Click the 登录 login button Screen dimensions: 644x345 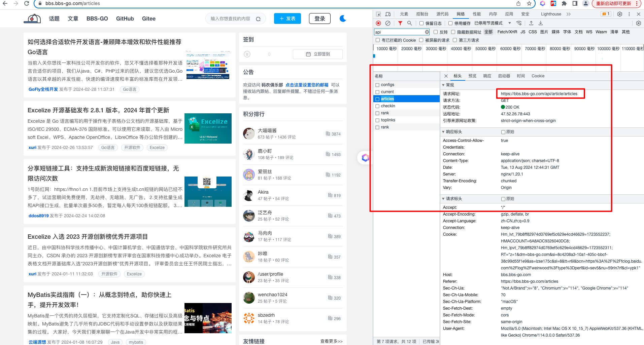pos(320,18)
